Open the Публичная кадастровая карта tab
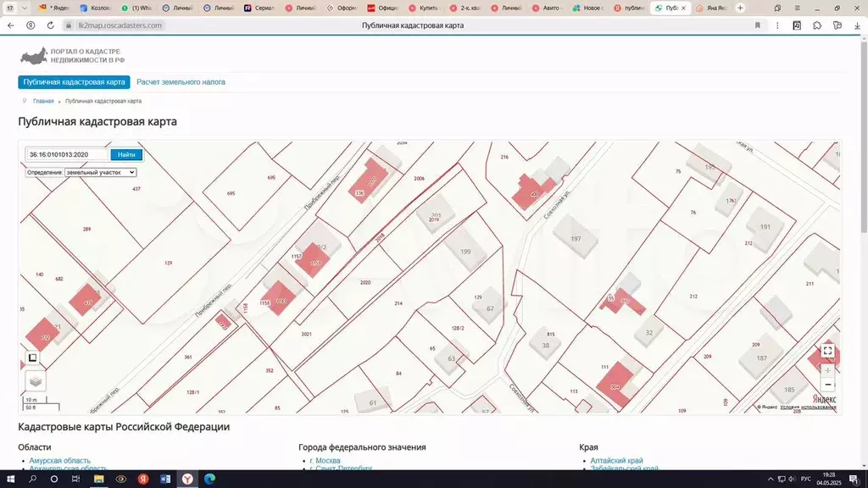 [x=75, y=82]
